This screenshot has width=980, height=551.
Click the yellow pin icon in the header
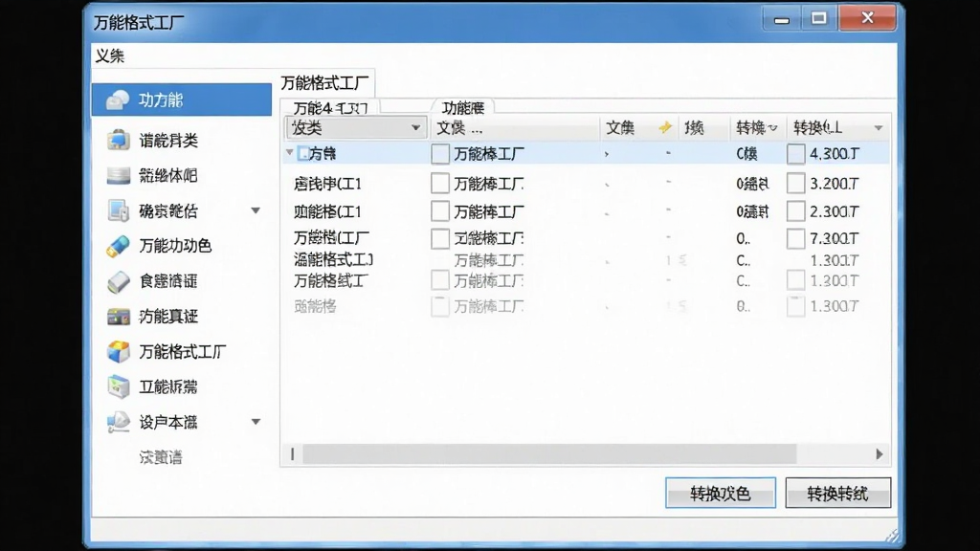click(x=665, y=127)
